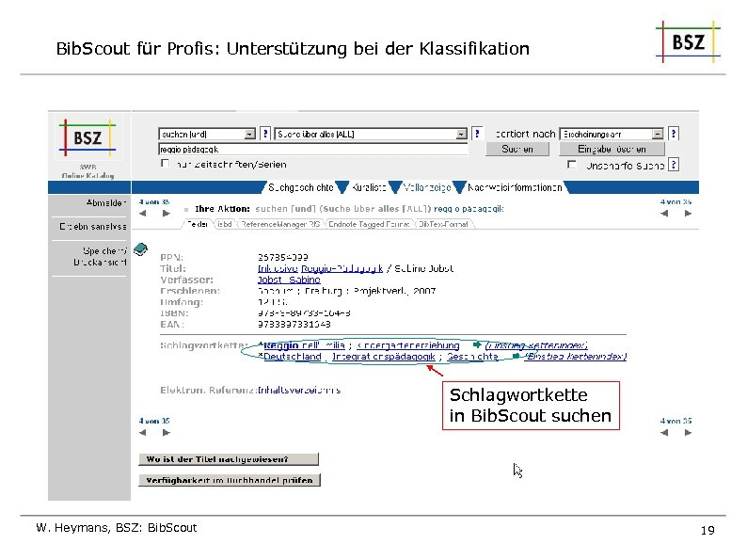Click 'Wo ist der Titel nachgewiesen?' button
Viewport: 747px width, 560px height.
(x=229, y=459)
